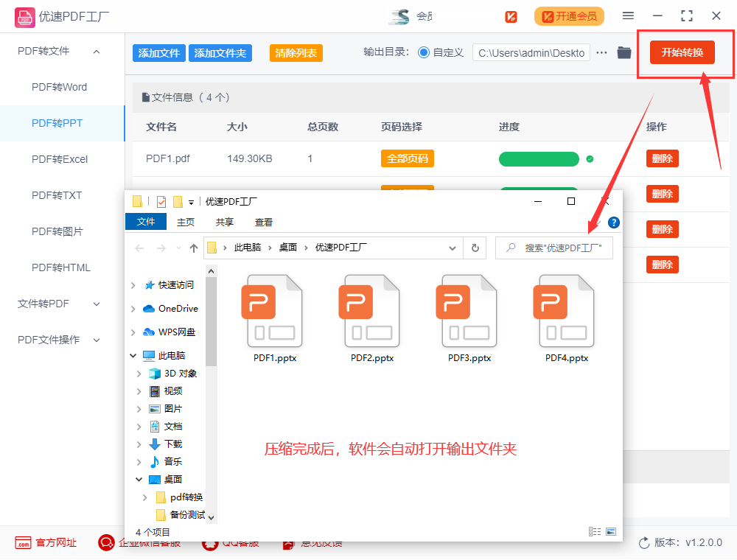Select 音乐 in Explorer tree
The width and height of the screenshot is (737, 560).
(173, 462)
